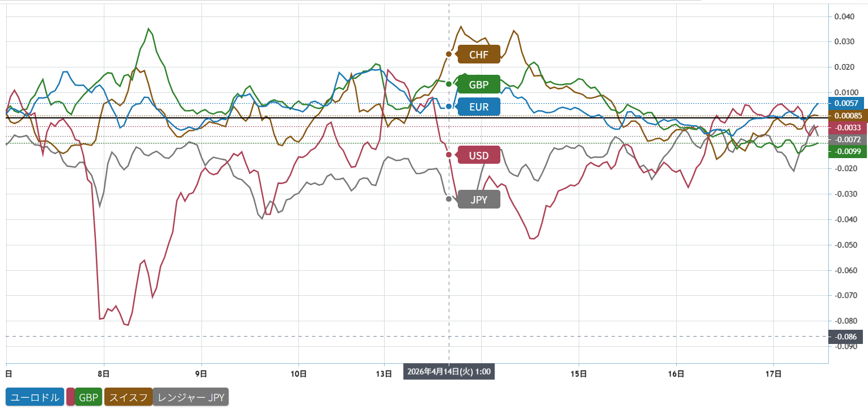Screen dimensions: 868x408
Task: Click the gray JPY series label on chart
Action: (x=478, y=199)
